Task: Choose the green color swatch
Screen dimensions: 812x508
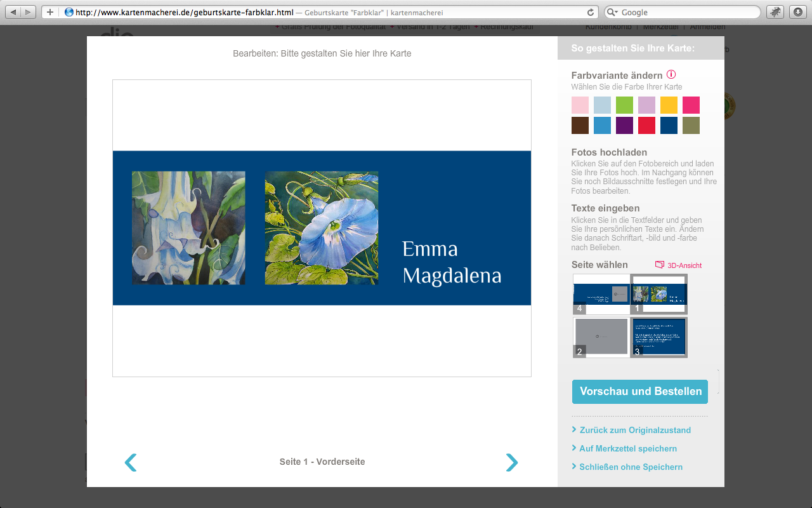Action: 624,105
